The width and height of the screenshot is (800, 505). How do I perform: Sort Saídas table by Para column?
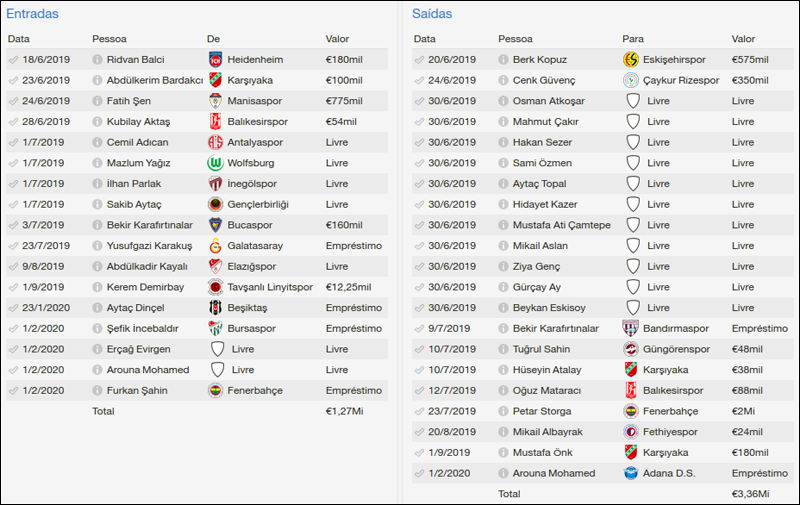pos(633,39)
